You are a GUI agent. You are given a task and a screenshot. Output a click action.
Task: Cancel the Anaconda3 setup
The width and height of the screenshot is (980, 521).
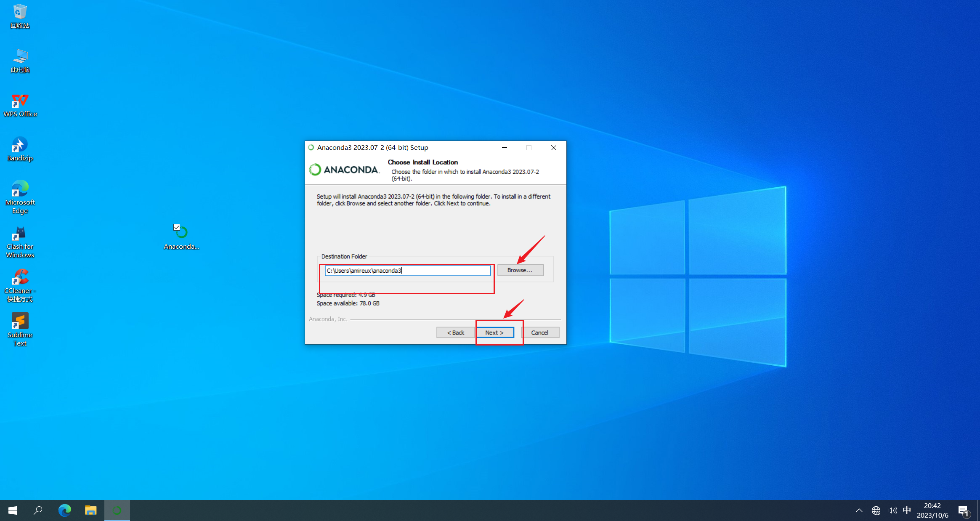[540, 332]
